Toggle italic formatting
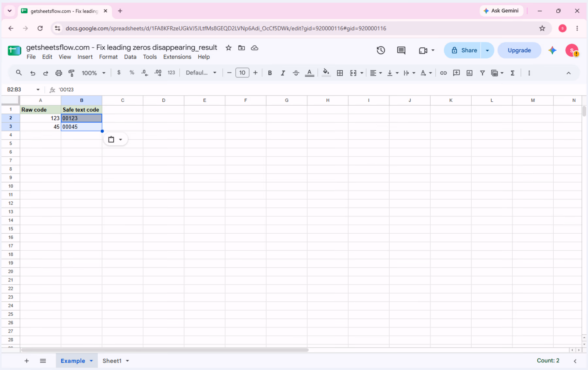The image size is (588, 370). (x=283, y=73)
